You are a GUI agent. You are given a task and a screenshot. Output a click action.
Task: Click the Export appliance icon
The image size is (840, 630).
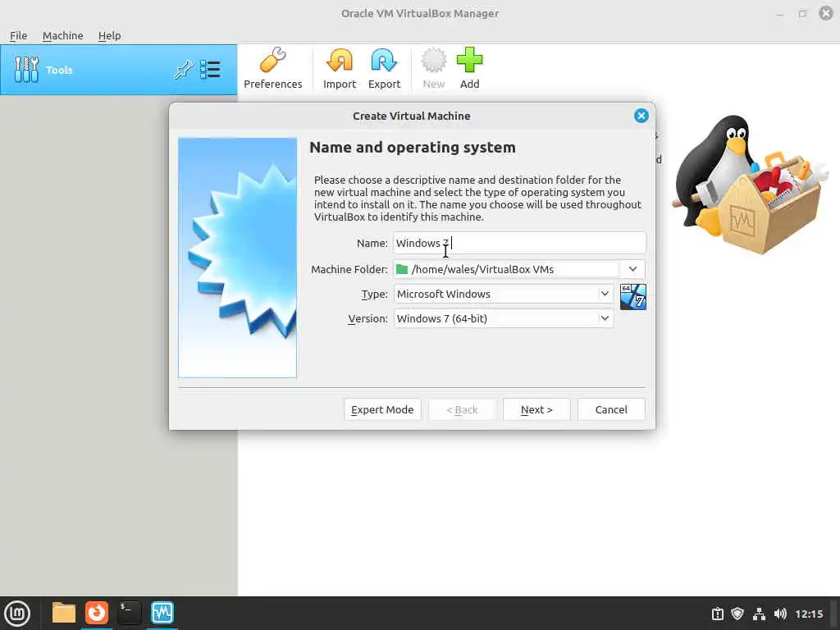click(384, 69)
